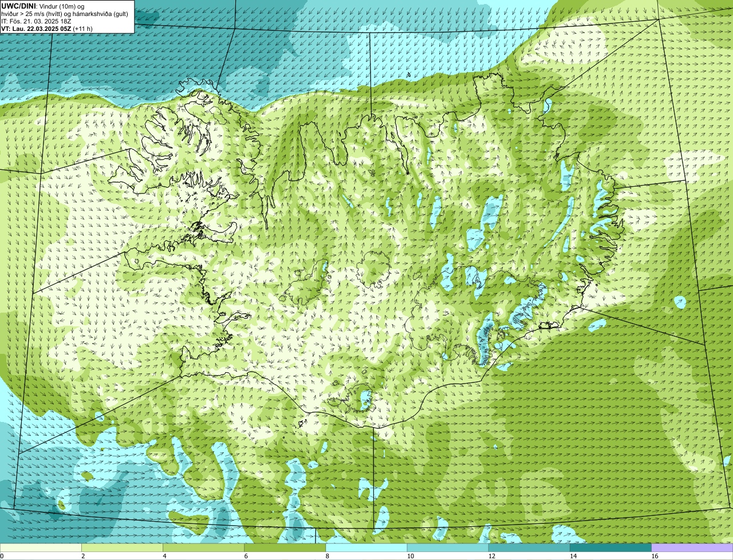This screenshot has height=560, width=733.
Task: Click the 4–6 green legend swatch
Action: 204,548
